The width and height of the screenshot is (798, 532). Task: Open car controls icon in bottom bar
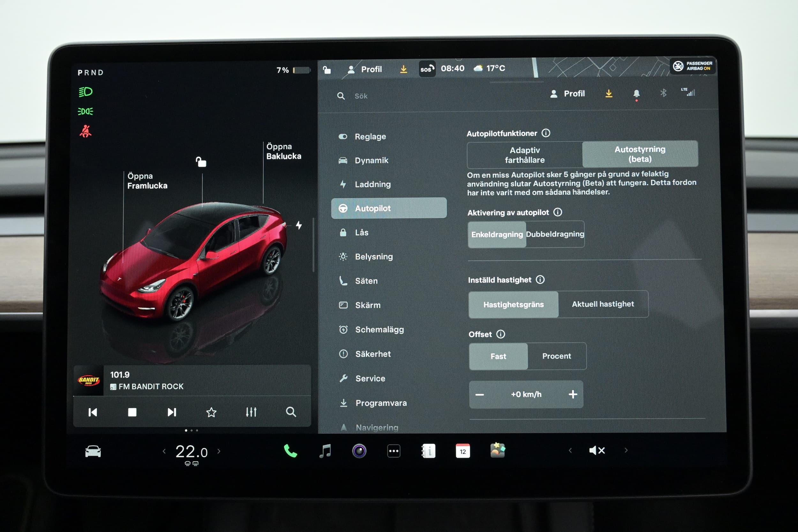click(x=93, y=452)
